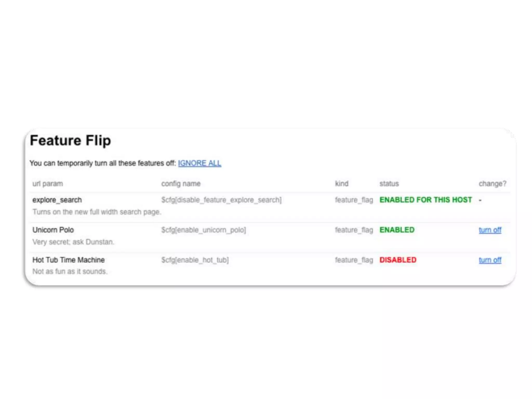Click turn off for Hot Tub Time Machine
Screen dimensions: 532x399
click(x=490, y=260)
